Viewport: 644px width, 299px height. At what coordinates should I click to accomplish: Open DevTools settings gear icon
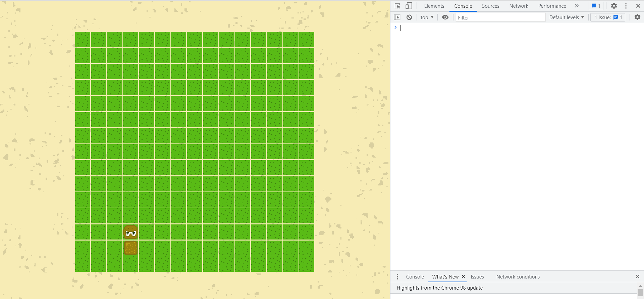click(614, 6)
